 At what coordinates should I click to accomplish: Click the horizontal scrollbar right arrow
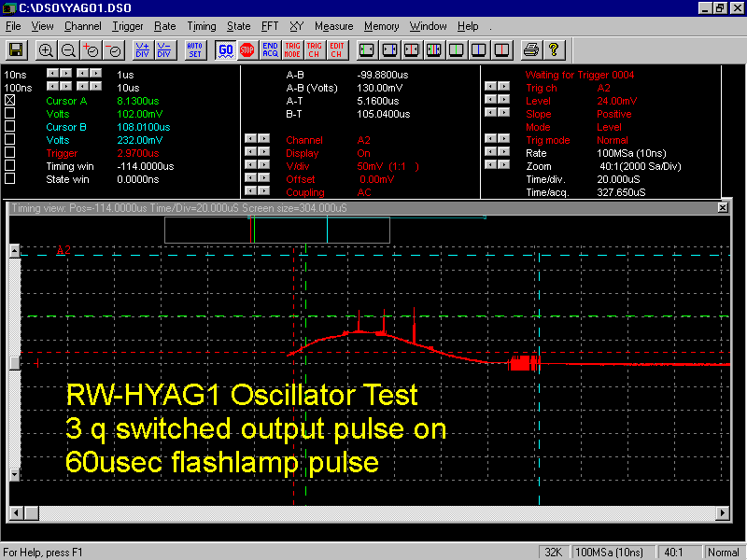click(x=722, y=513)
